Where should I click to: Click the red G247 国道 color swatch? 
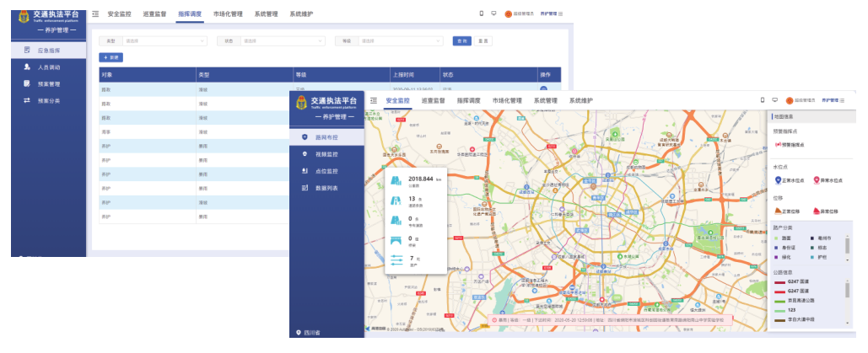779,282
